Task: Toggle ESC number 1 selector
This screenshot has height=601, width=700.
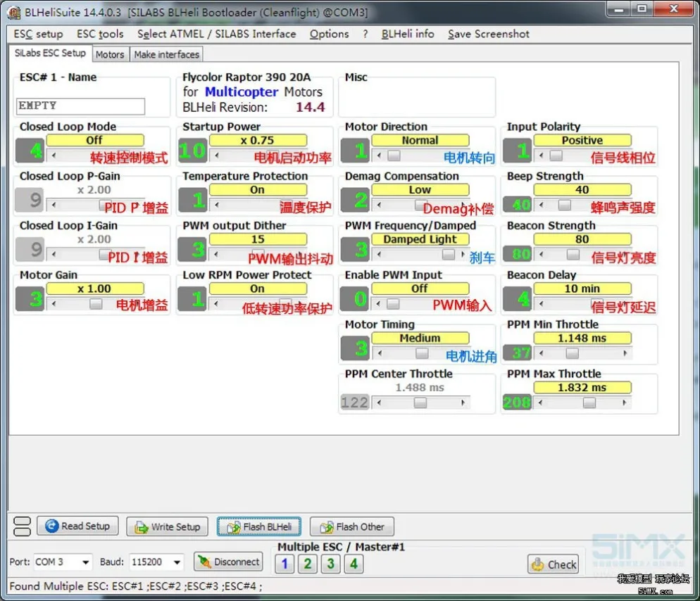Action: (285, 564)
